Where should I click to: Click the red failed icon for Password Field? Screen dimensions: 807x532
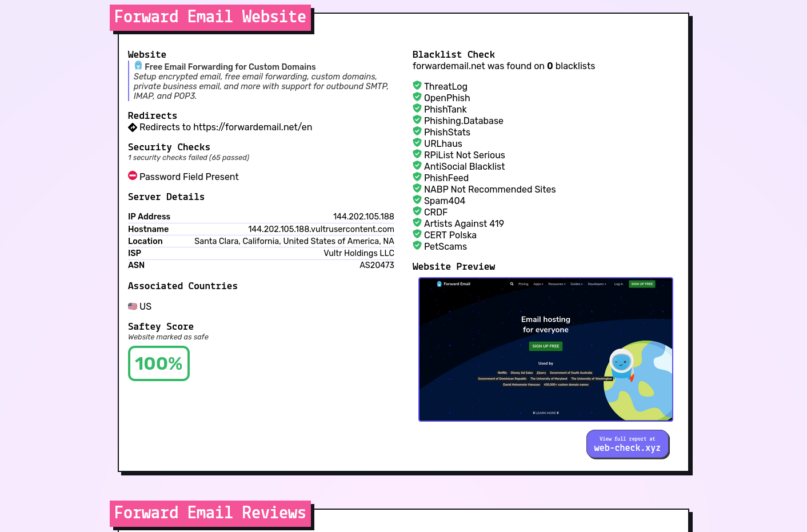pos(133,175)
